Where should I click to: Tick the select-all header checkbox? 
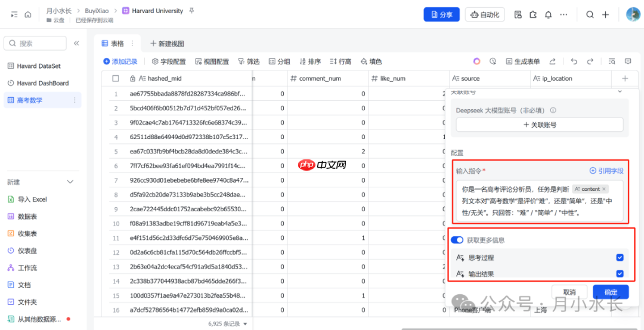pos(116,78)
